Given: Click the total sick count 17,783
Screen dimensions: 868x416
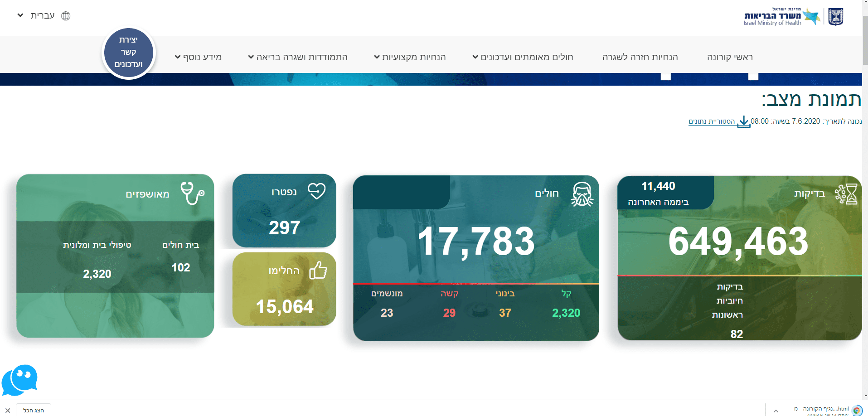Looking at the screenshot, I should tap(476, 241).
